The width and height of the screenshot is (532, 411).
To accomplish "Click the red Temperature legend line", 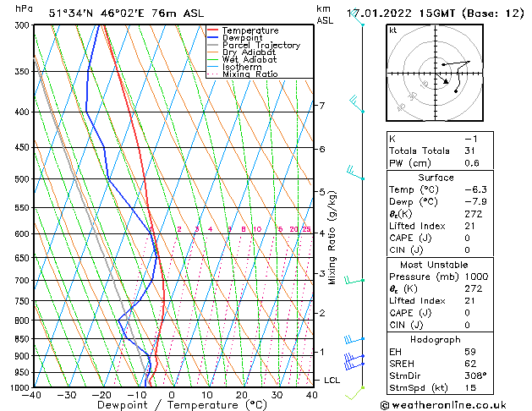I will click(213, 30).
